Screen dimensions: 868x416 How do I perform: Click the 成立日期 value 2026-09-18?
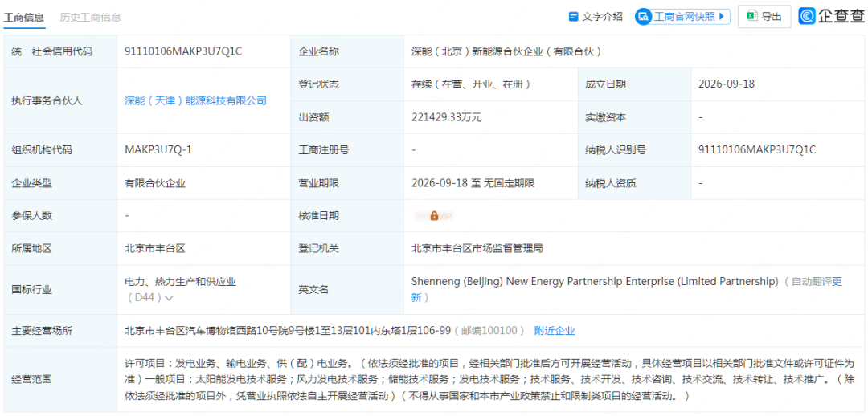(727, 84)
